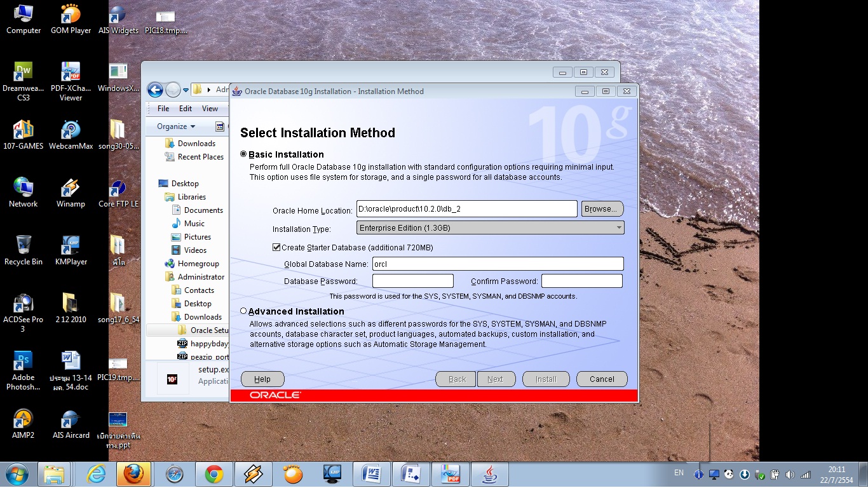868x488 pixels.
Task: Click the Help button in the installer
Action: pyautogui.click(x=262, y=379)
